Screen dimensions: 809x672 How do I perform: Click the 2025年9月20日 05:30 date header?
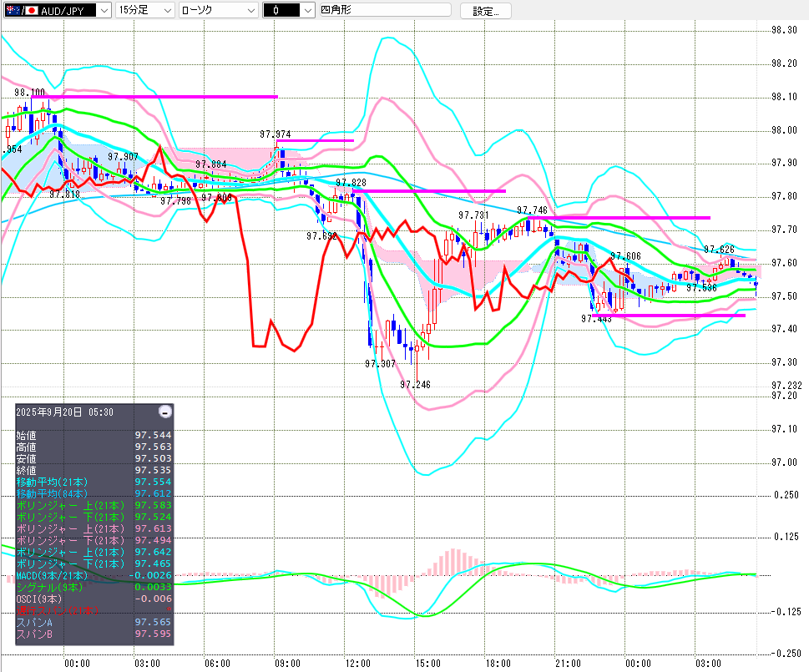coord(65,412)
